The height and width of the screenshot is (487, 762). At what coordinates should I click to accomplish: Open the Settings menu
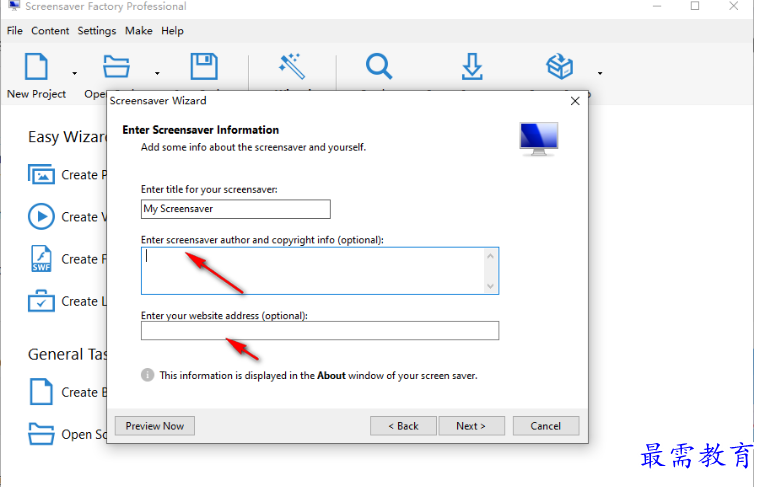coord(97,31)
